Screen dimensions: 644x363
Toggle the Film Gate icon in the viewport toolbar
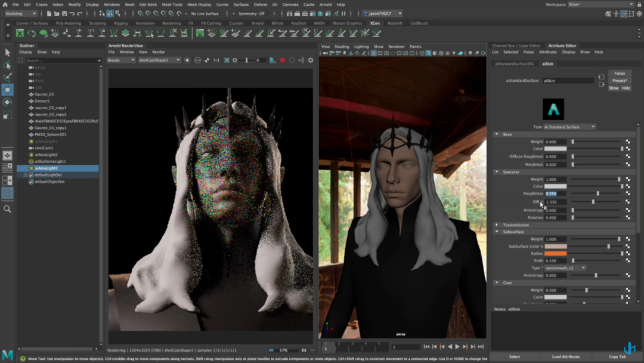click(x=380, y=53)
